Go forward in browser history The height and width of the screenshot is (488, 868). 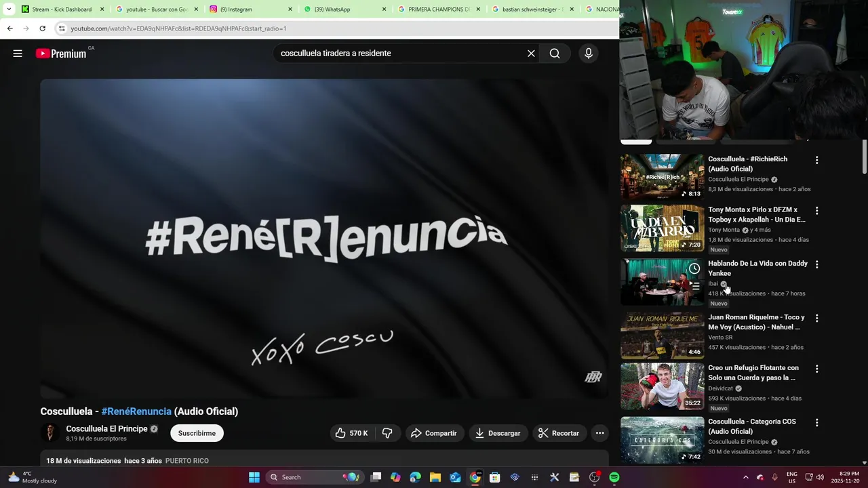[x=26, y=28]
